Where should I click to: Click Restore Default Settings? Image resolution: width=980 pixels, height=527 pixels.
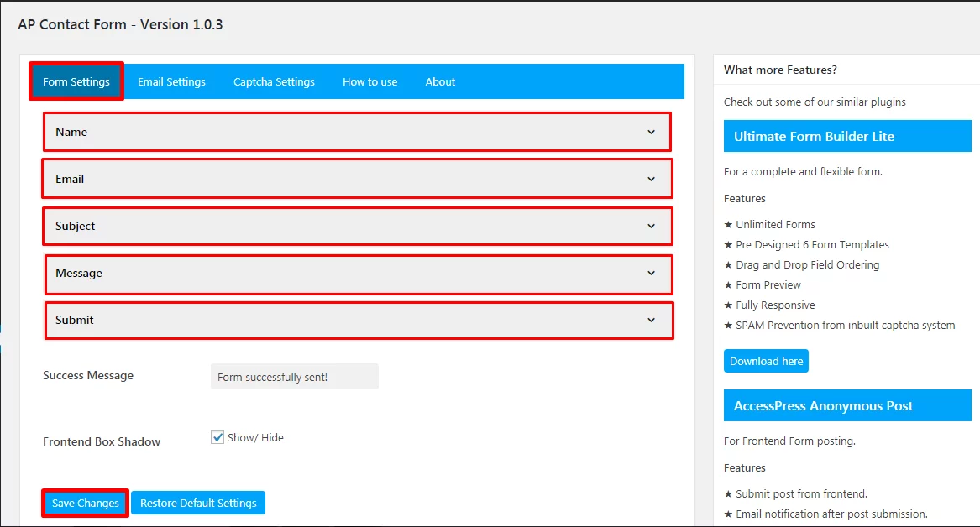tap(198, 503)
